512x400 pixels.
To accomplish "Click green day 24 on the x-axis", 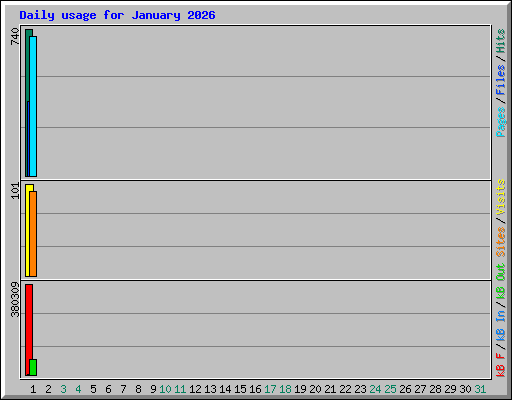I will coord(375,389).
